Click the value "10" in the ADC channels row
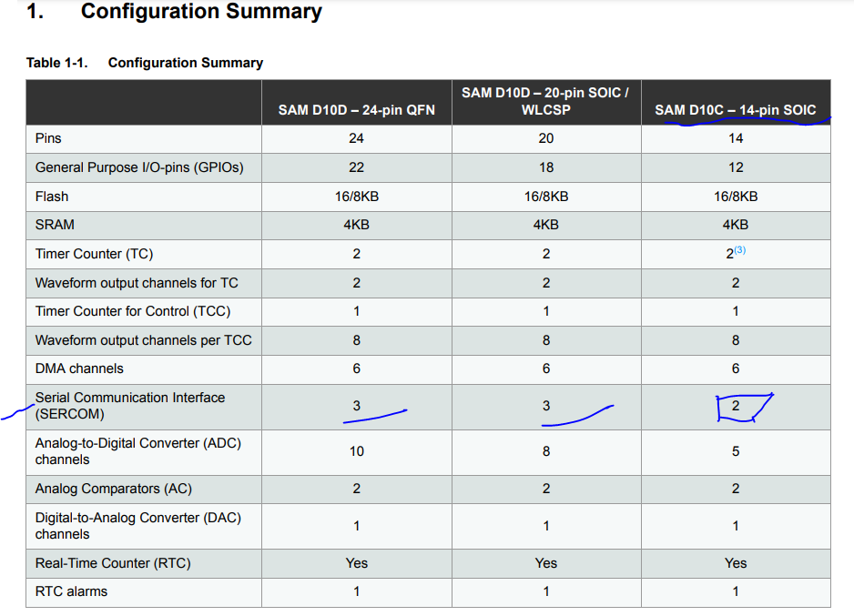Image resolution: width=854 pixels, height=616 pixels. click(x=356, y=451)
